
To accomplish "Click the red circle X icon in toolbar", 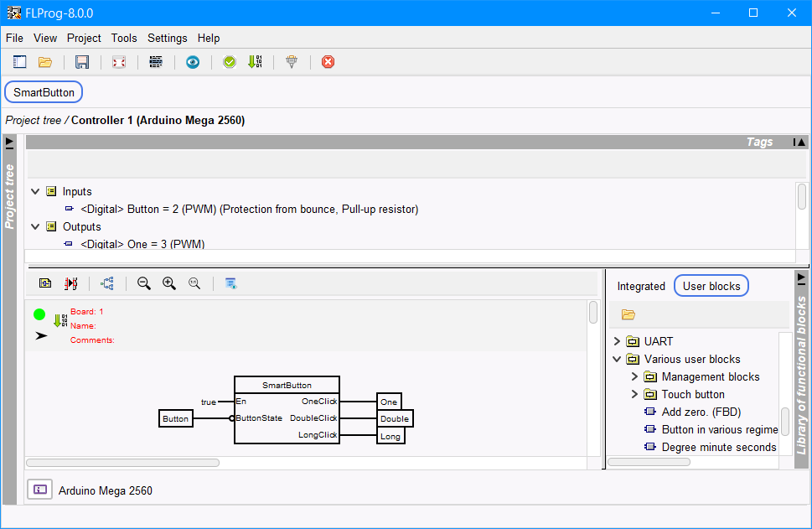I will [x=328, y=62].
